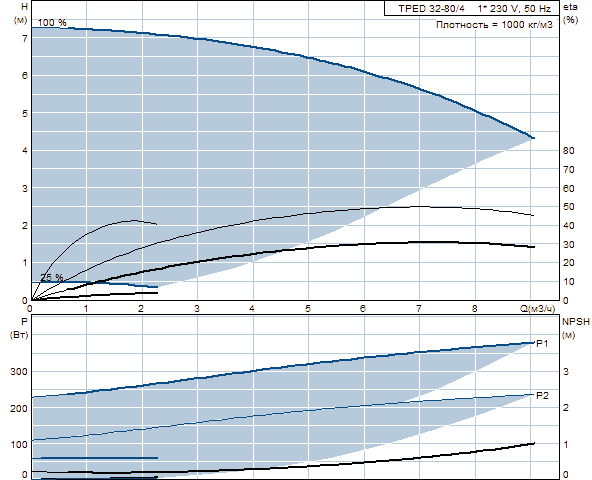Select the eta axis value "80"
592x480 pixels.
click(568, 150)
